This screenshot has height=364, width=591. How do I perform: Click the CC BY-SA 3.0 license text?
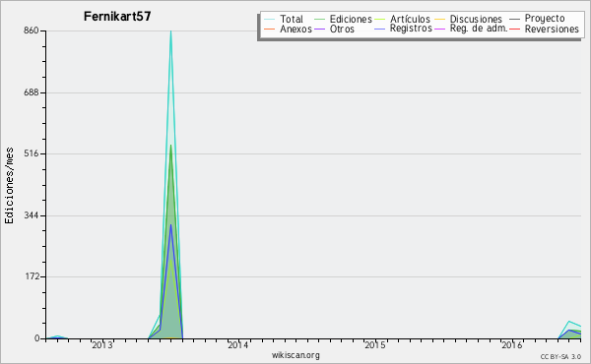click(560, 356)
